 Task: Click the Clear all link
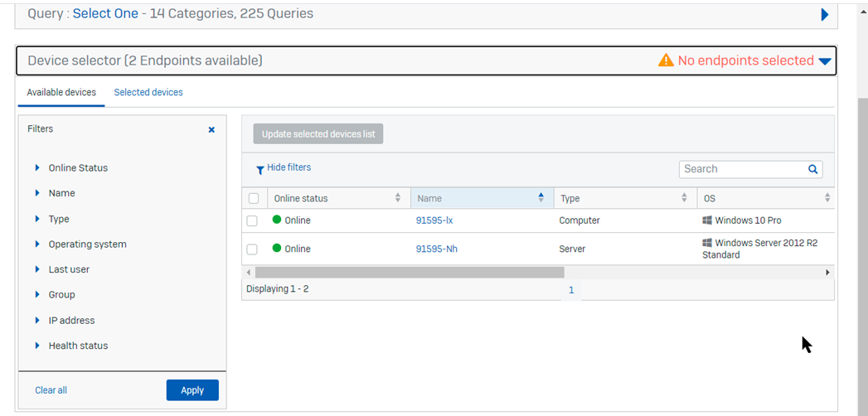pyautogui.click(x=51, y=390)
